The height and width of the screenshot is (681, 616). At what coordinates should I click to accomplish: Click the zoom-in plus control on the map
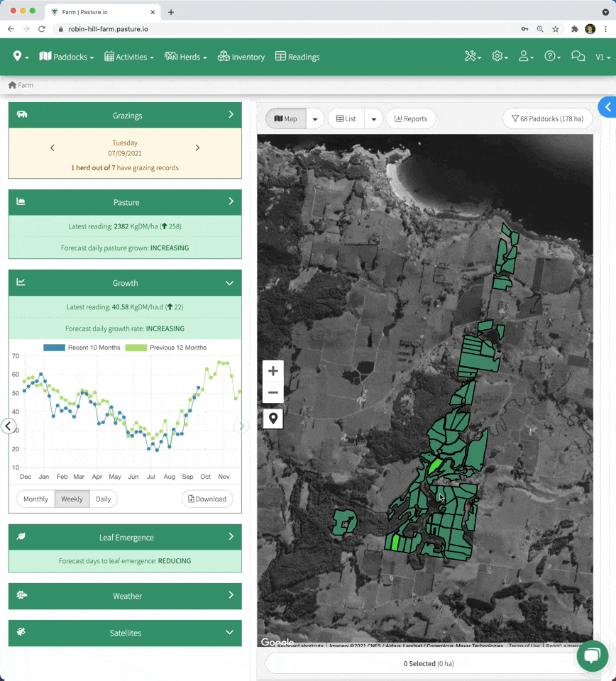[x=273, y=370]
